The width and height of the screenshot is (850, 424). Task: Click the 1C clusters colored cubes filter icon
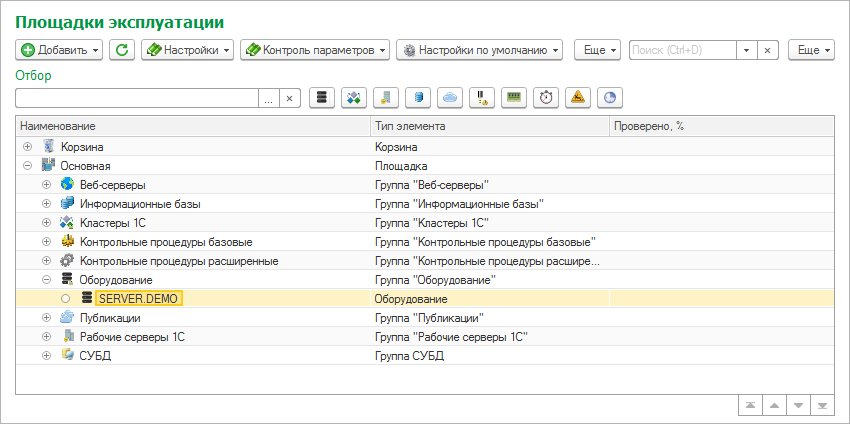coord(353,97)
